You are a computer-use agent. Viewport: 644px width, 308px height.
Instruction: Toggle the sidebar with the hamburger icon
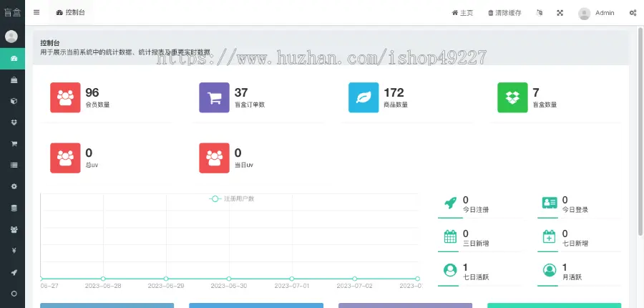[x=36, y=12]
